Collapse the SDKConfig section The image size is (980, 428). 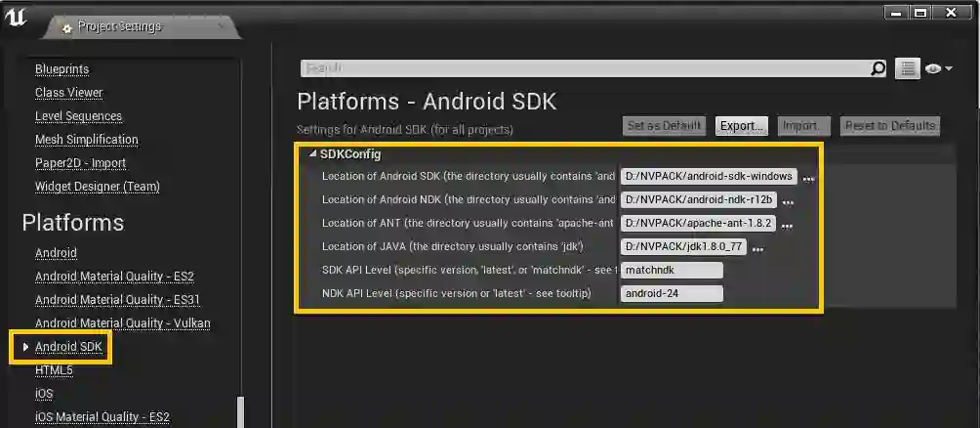tap(313, 154)
